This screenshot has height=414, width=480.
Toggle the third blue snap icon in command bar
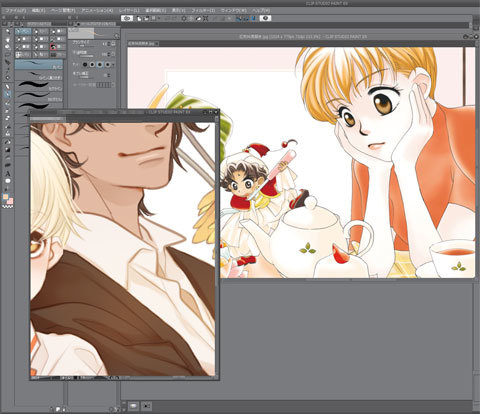[253, 18]
